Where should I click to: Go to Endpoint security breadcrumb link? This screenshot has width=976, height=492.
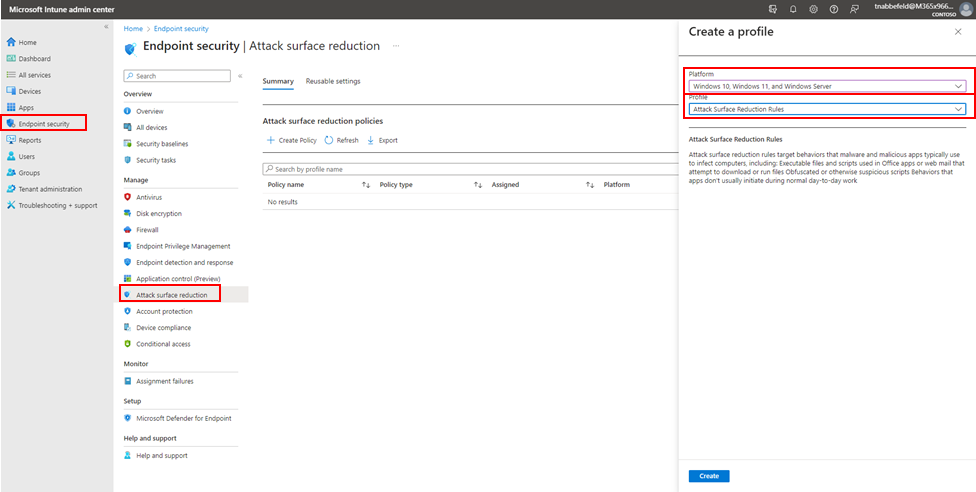(x=181, y=29)
